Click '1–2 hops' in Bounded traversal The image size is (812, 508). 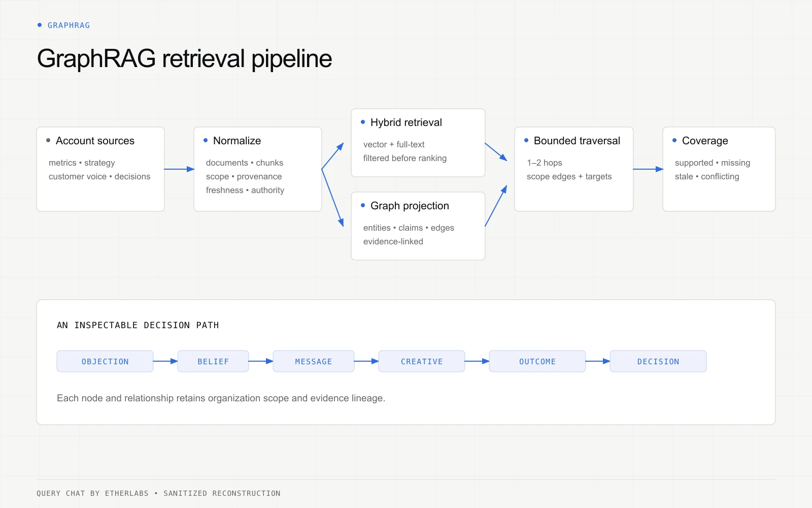tap(545, 163)
